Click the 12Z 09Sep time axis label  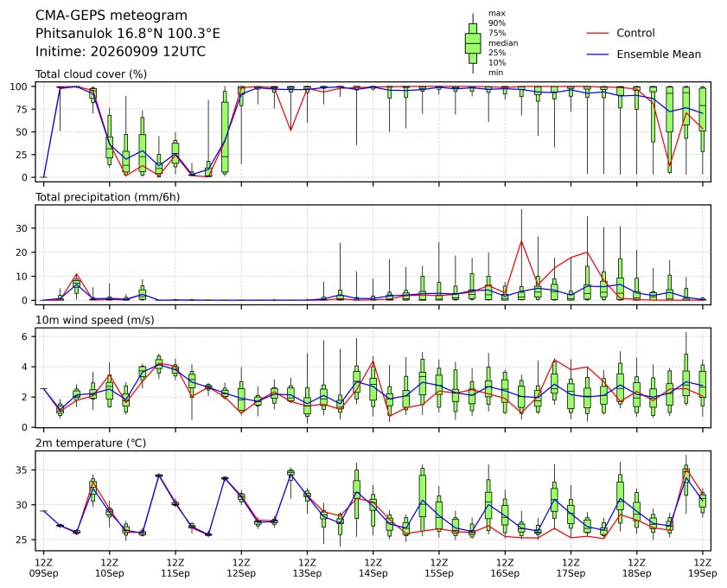click(43, 568)
